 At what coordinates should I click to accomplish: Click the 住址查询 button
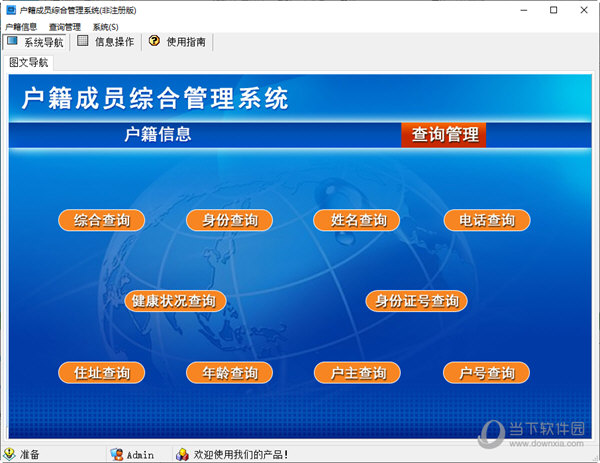tap(101, 373)
